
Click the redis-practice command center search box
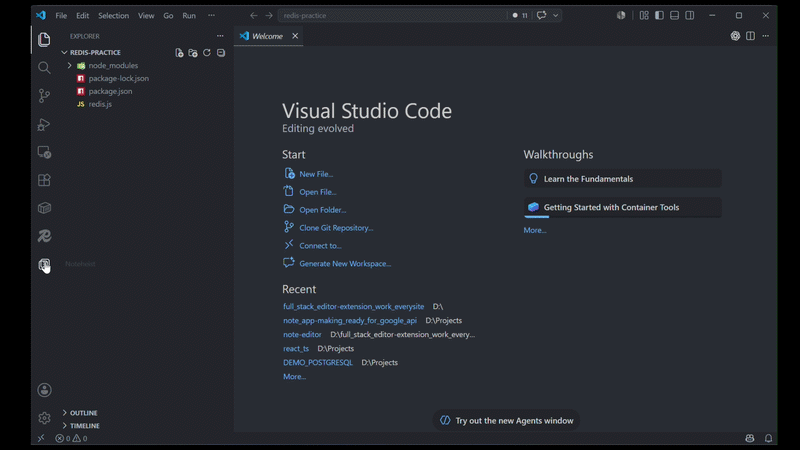(392, 15)
